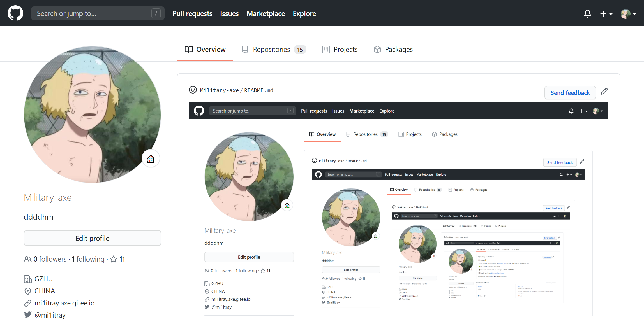The height and width of the screenshot is (329, 644).
Task: Select the Packages tab
Action: point(393,50)
